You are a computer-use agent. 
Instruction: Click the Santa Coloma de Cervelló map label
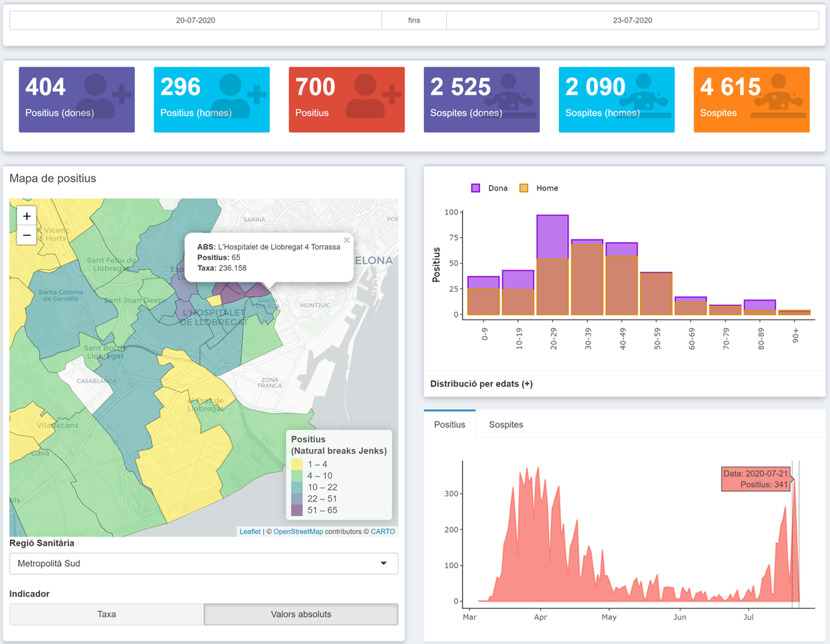[61, 295]
